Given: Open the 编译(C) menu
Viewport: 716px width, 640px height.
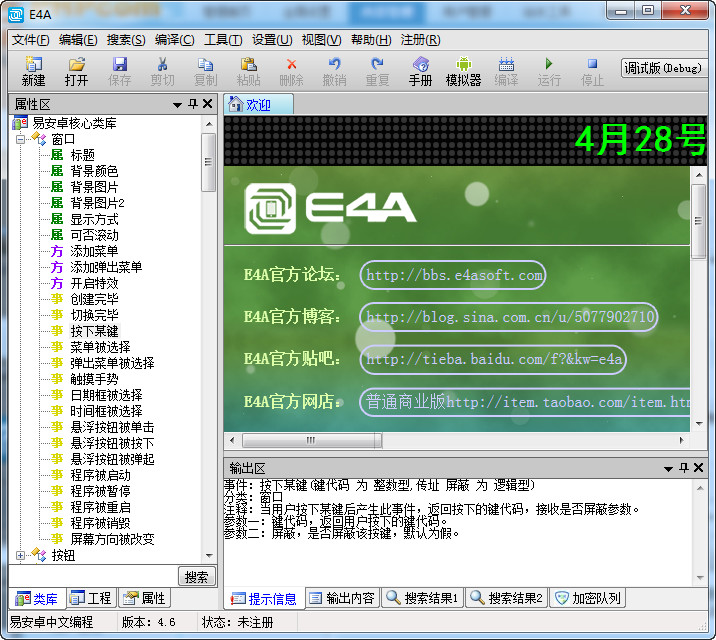Looking at the screenshot, I should pyautogui.click(x=174, y=40).
